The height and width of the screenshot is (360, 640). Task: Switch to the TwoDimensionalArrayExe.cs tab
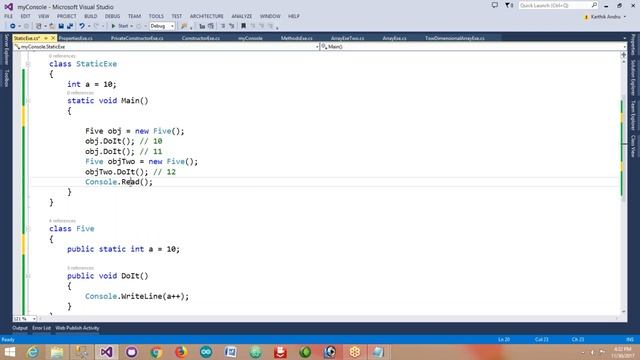click(x=455, y=38)
